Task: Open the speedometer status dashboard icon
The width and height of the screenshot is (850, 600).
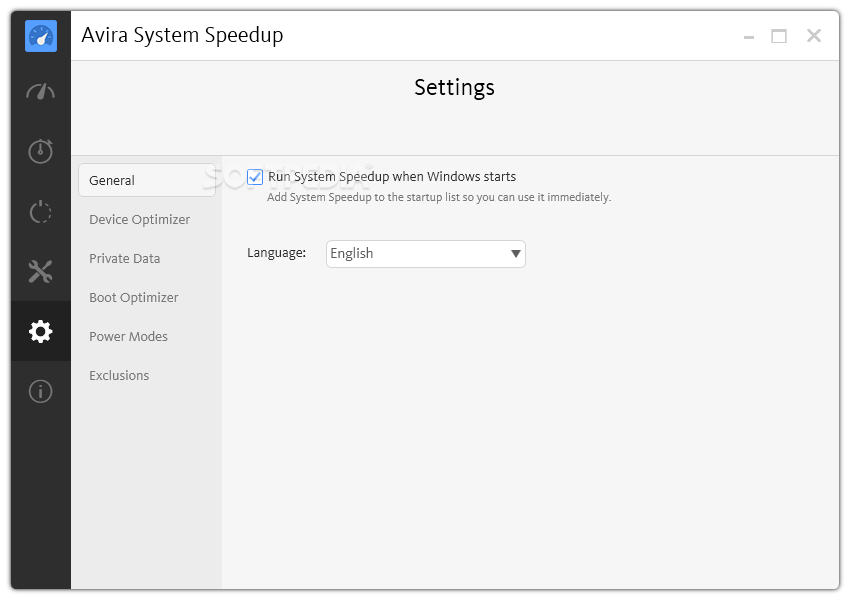Action: (41, 92)
